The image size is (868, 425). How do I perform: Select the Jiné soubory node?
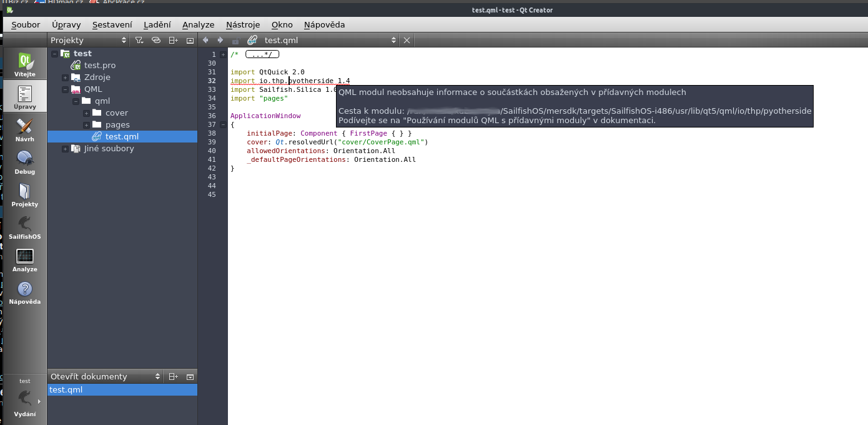[x=109, y=149]
